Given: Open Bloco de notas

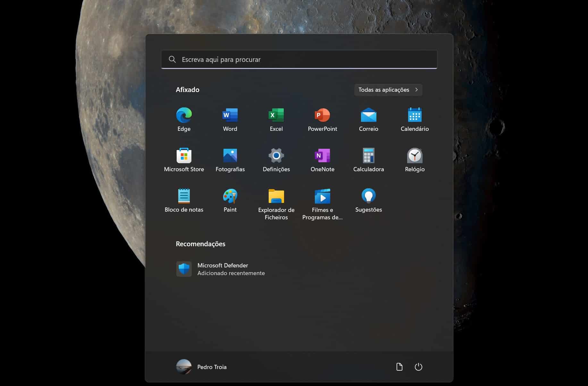Looking at the screenshot, I should pos(184,197).
